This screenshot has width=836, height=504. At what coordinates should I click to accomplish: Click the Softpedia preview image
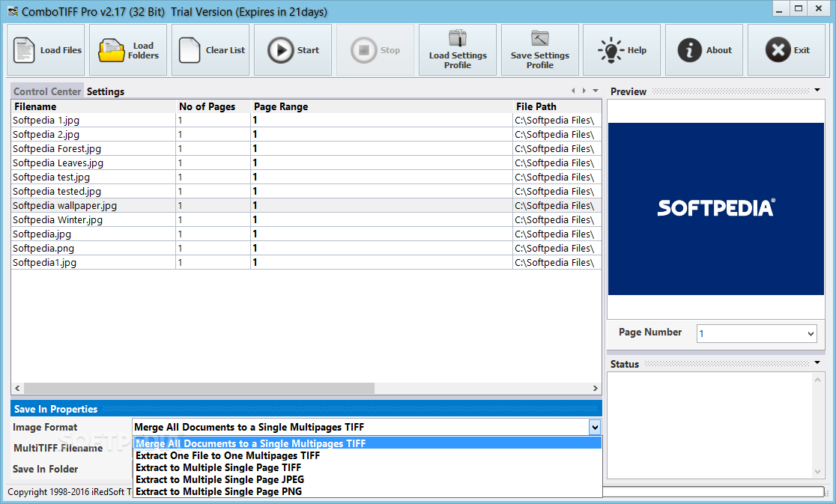pos(716,209)
